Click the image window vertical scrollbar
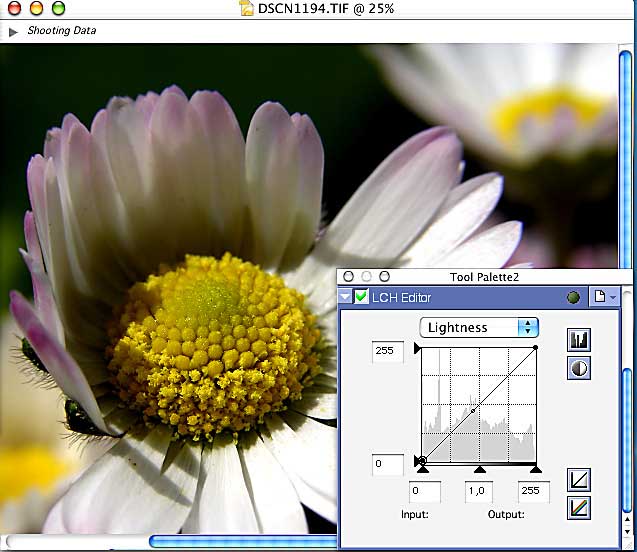637x552 pixels. (x=625, y=158)
